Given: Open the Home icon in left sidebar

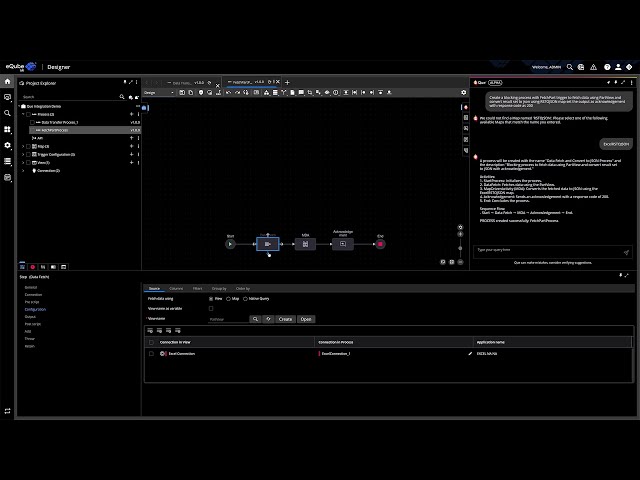Looking at the screenshot, I should click(x=7, y=81).
